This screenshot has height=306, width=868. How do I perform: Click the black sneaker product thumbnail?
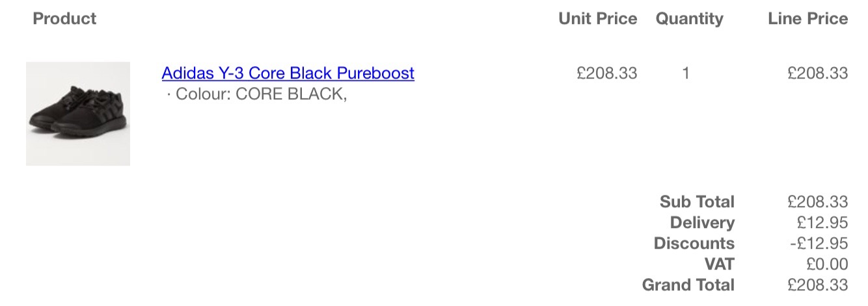pos(78,114)
